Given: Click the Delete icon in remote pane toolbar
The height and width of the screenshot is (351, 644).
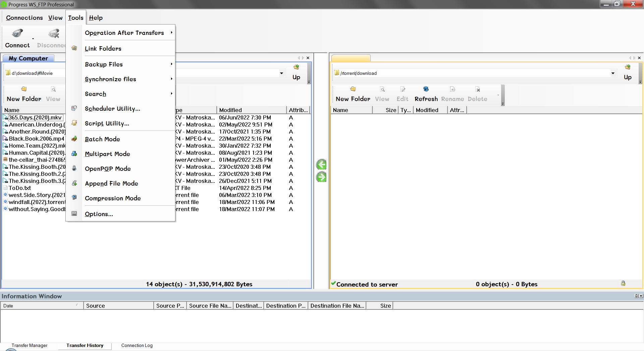Looking at the screenshot, I should point(478,89).
